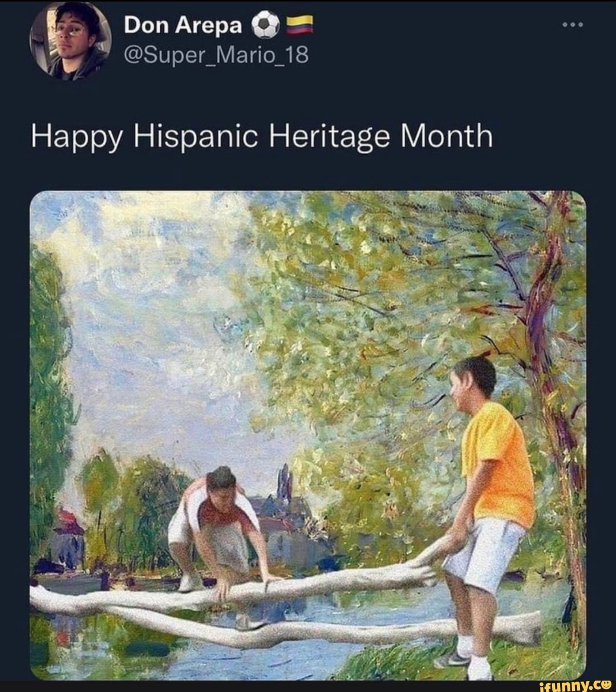Image resolution: width=616 pixels, height=692 pixels.
Task: Click the purple tree trunk at right
Action: pyautogui.click(x=542, y=319)
